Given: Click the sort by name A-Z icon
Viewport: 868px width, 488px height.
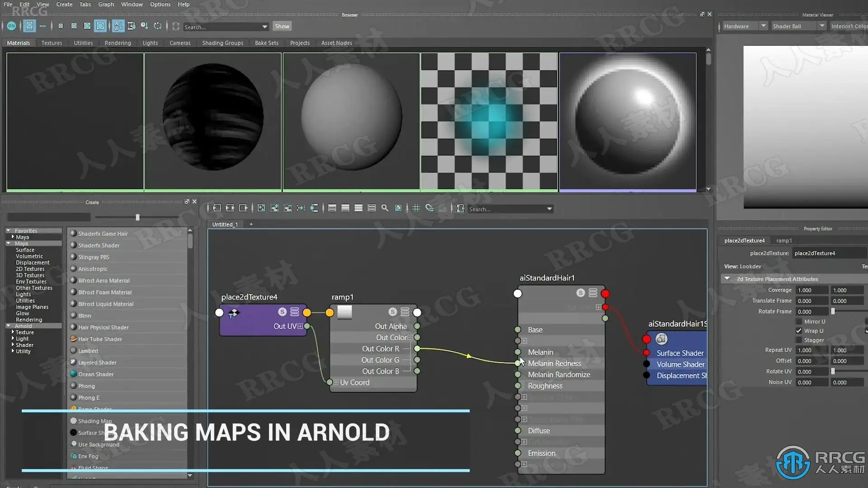Looking at the screenshot, I should (118, 26).
